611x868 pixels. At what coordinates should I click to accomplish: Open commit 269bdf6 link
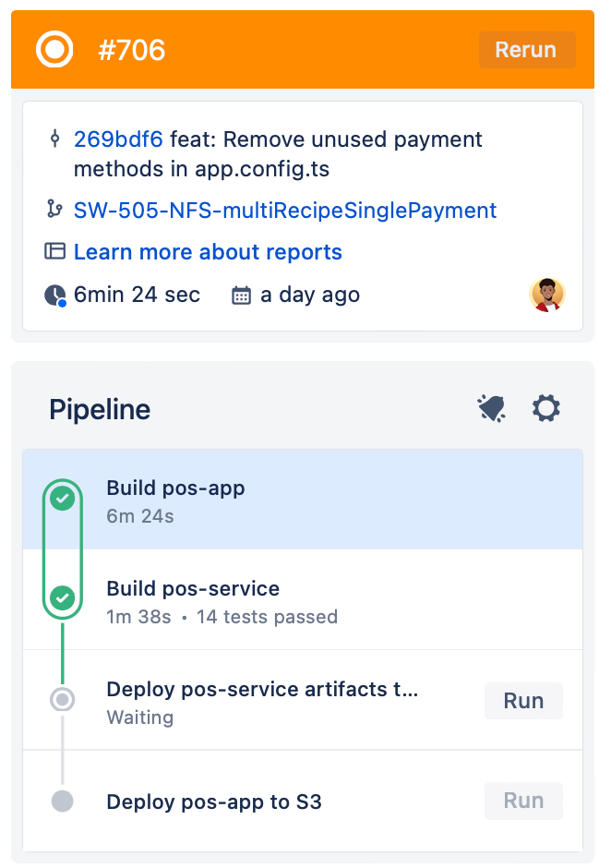click(x=118, y=139)
